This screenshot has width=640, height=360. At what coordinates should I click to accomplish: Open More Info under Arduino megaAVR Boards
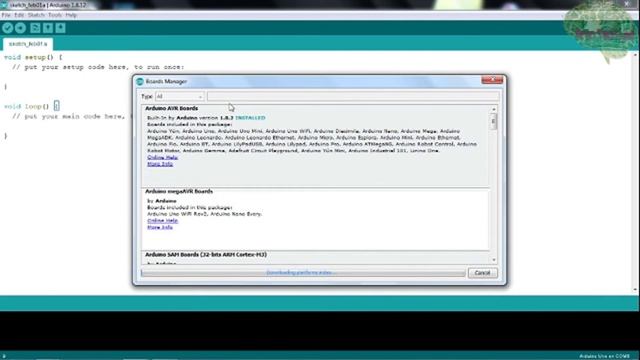tap(160, 227)
